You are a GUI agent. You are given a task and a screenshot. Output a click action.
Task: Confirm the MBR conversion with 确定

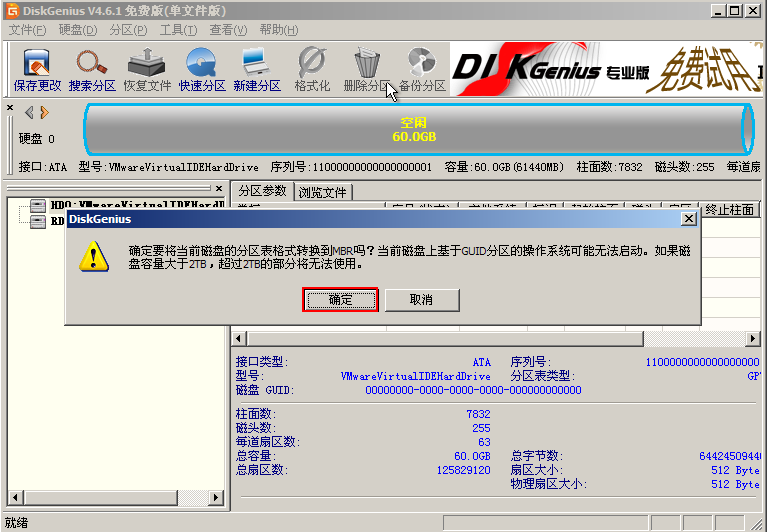pos(340,300)
